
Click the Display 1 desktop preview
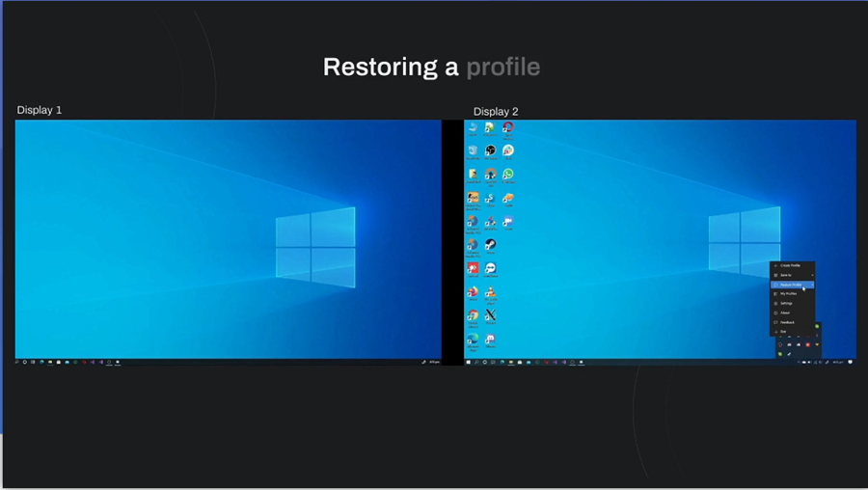coord(228,242)
